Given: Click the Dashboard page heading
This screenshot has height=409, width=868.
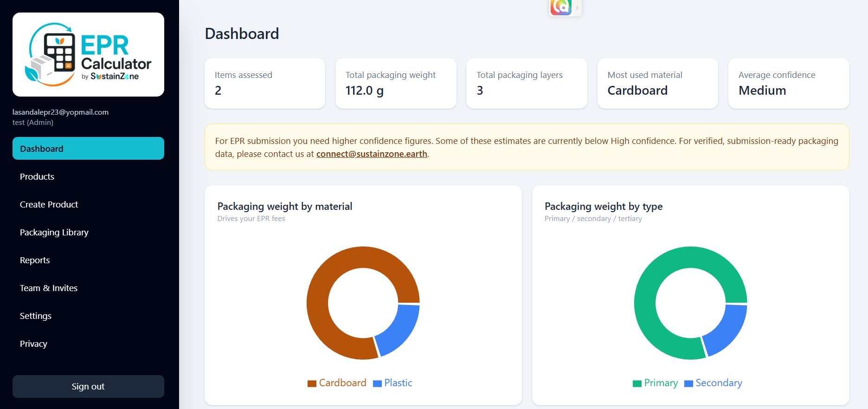Looking at the screenshot, I should [x=242, y=34].
